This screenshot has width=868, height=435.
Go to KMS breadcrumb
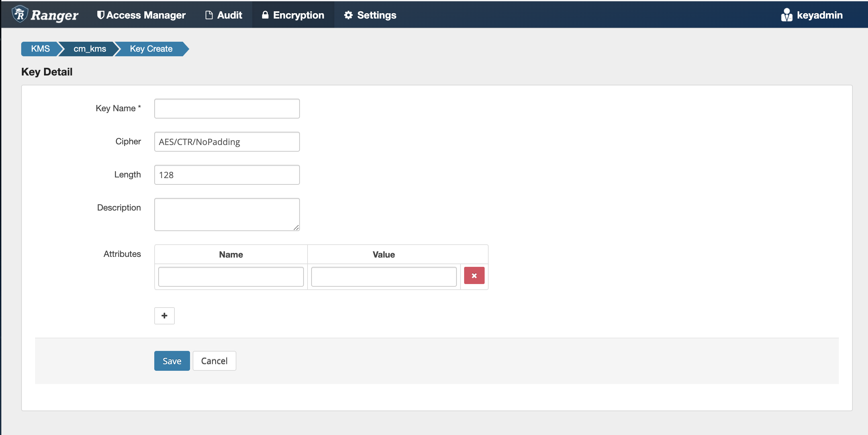point(40,49)
